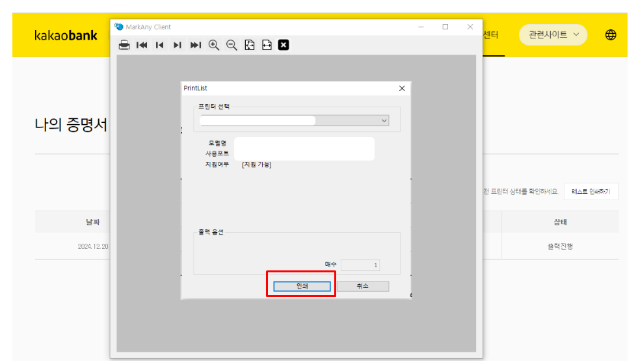The image size is (636, 364).
Task: Open the globe language icon on kakaobank page
Action: click(x=611, y=35)
